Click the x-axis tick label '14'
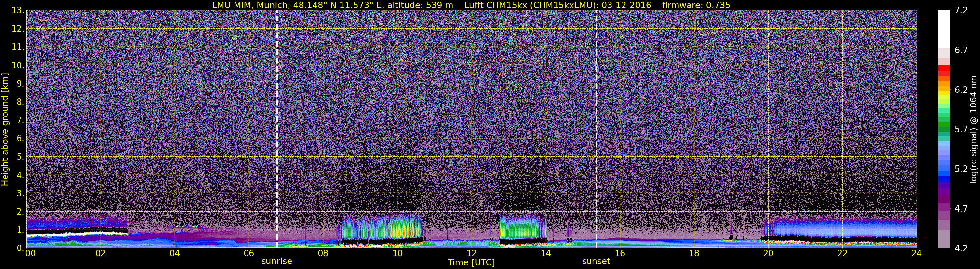 point(545,254)
